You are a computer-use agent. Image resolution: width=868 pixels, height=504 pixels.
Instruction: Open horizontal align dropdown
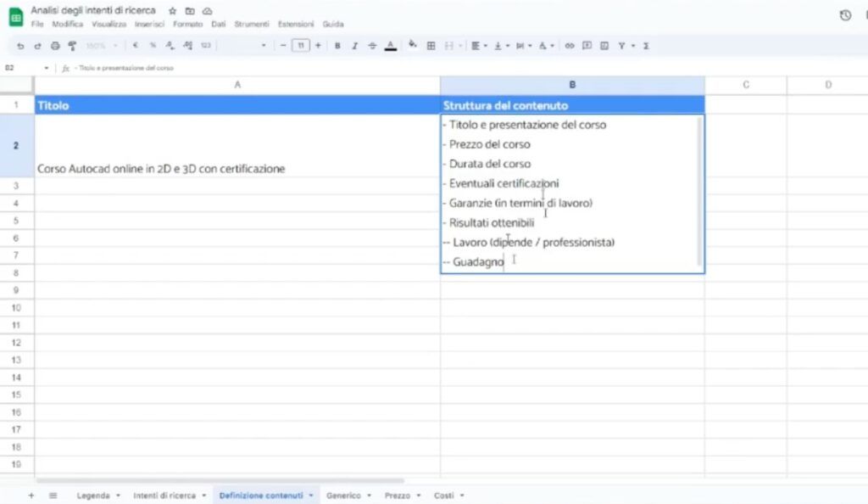[x=479, y=46]
